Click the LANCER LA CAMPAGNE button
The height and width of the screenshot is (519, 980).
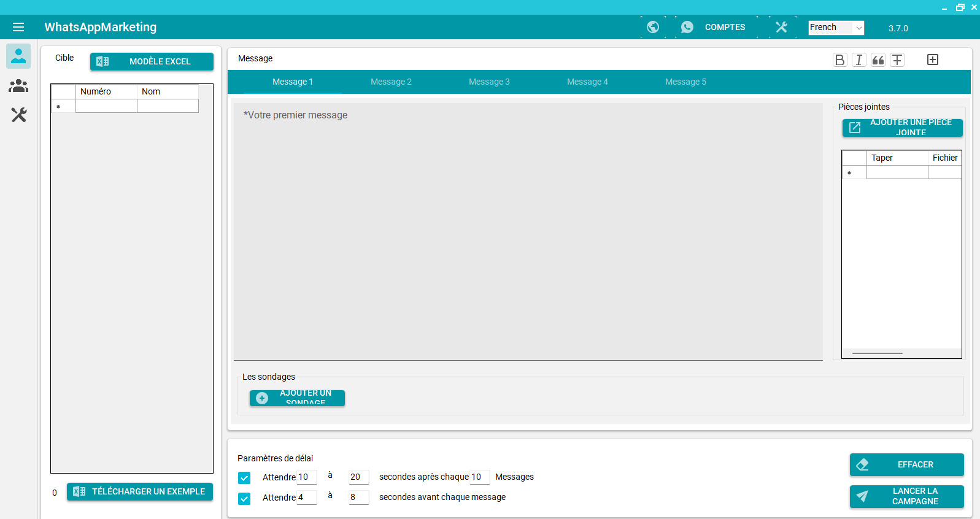(906, 496)
